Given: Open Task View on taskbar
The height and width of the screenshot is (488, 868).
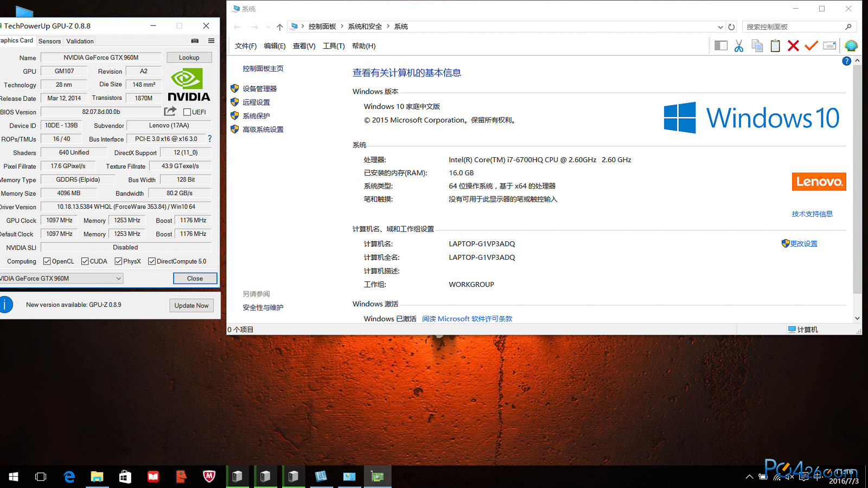Looking at the screenshot, I should point(41,477).
